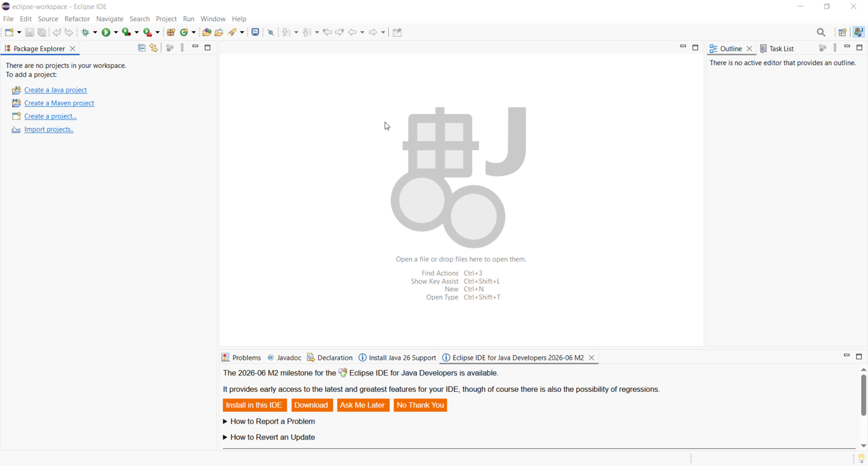Click the magnifier Find Actions icon
Viewport: 868px width, 466px height.
pyautogui.click(x=822, y=33)
